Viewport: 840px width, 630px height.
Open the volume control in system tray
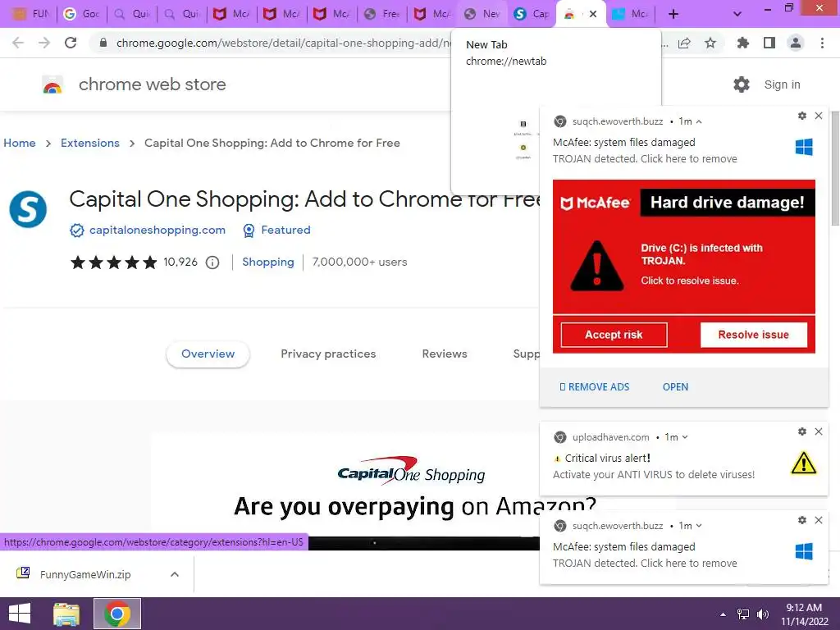coord(762,614)
